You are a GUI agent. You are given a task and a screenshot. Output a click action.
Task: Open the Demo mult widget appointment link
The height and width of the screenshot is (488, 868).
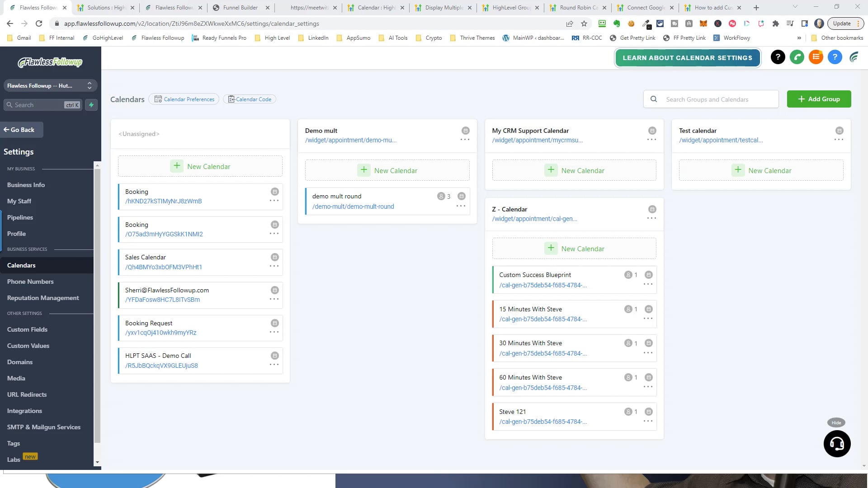point(351,140)
